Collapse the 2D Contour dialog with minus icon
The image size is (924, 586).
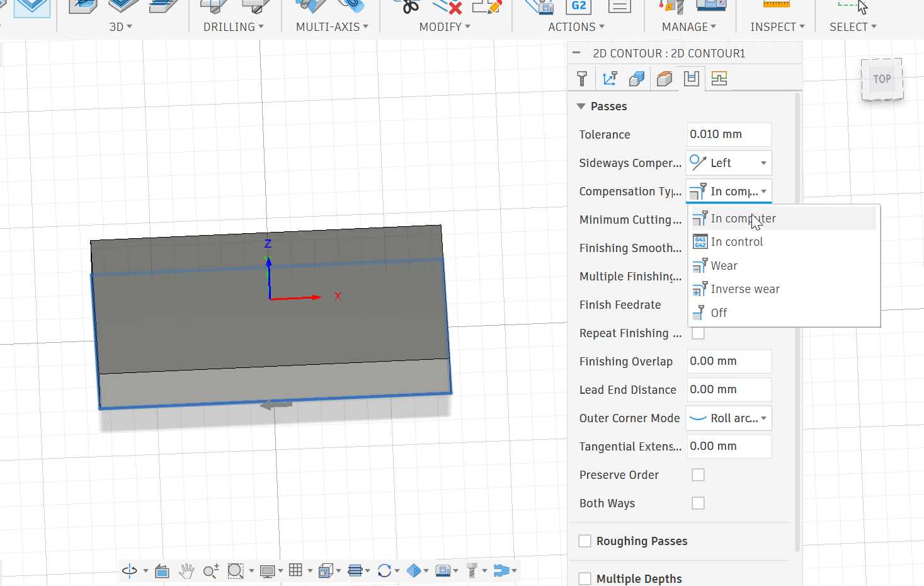coord(576,53)
